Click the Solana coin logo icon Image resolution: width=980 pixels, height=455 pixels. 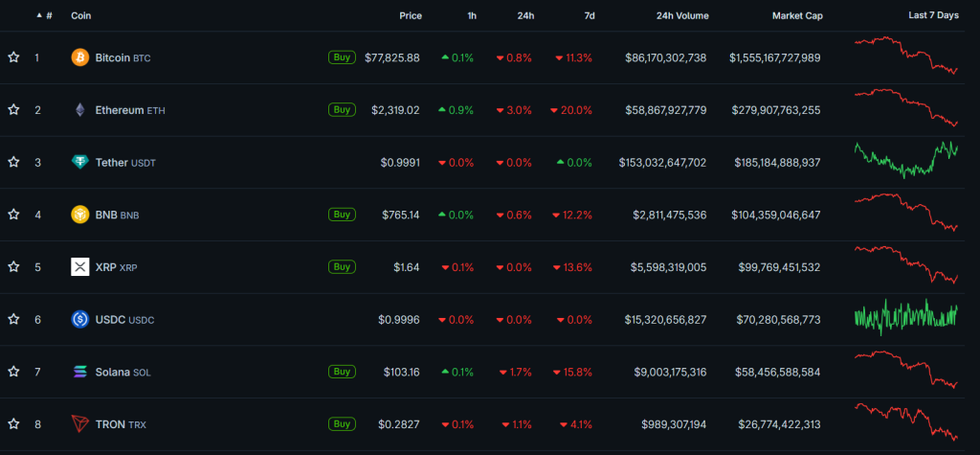pos(80,372)
